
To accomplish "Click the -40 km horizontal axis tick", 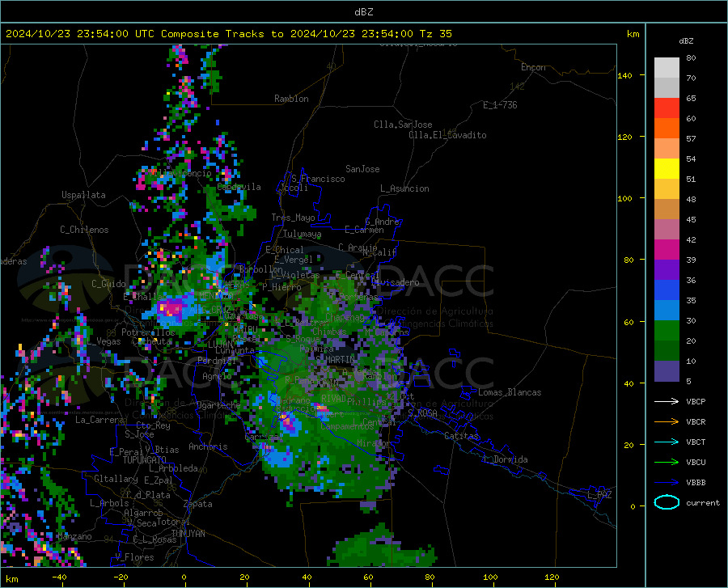I will point(59,577).
